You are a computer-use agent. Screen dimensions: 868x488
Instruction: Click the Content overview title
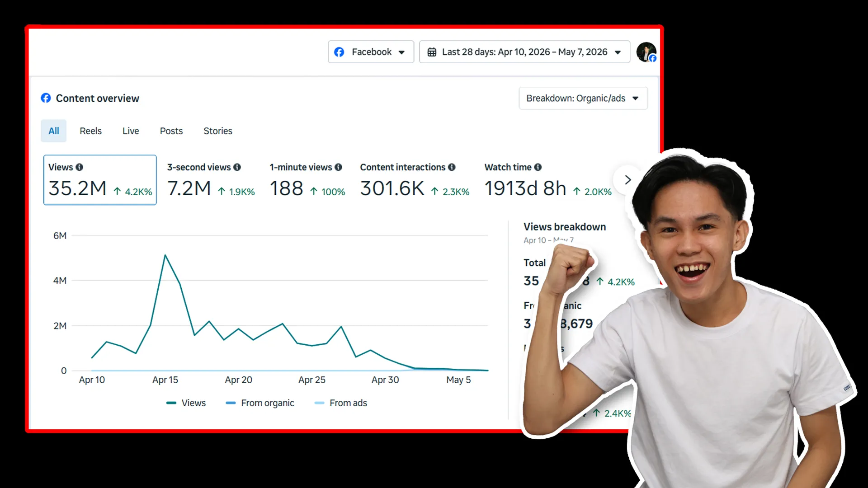pyautogui.click(x=98, y=98)
